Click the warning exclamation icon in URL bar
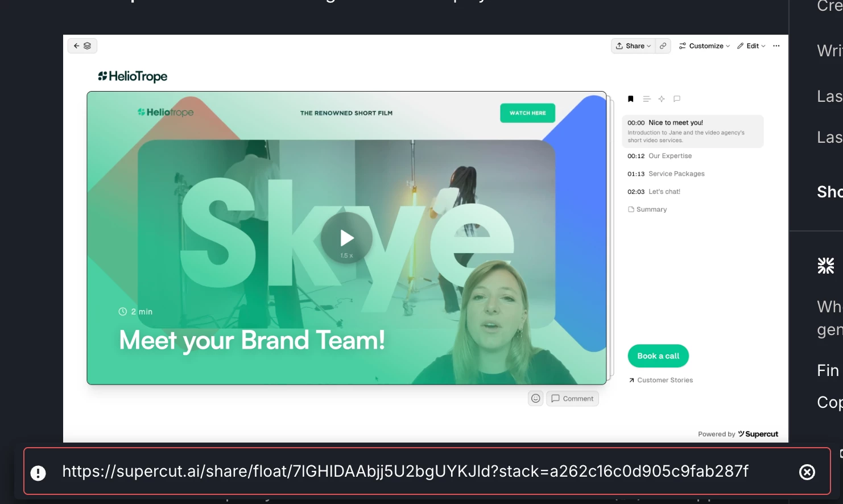 [38, 473]
